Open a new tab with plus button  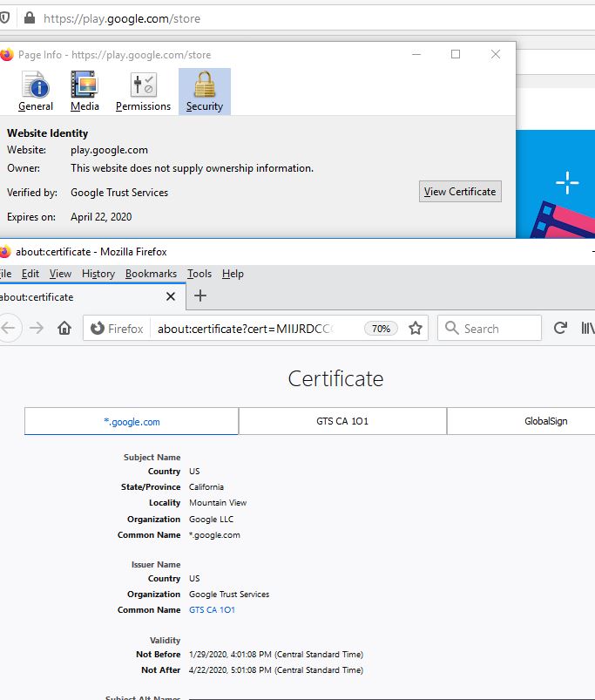tap(200, 296)
